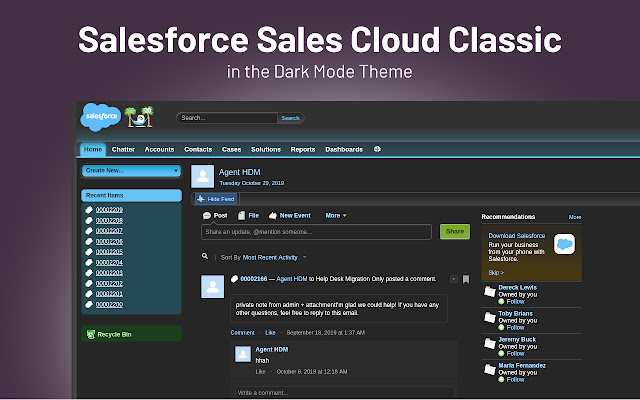Click Agent HDM profile avatar in header

[203, 176]
